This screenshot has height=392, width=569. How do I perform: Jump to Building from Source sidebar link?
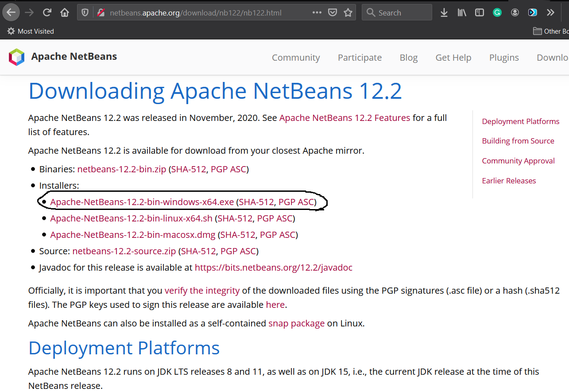tap(518, 141)
